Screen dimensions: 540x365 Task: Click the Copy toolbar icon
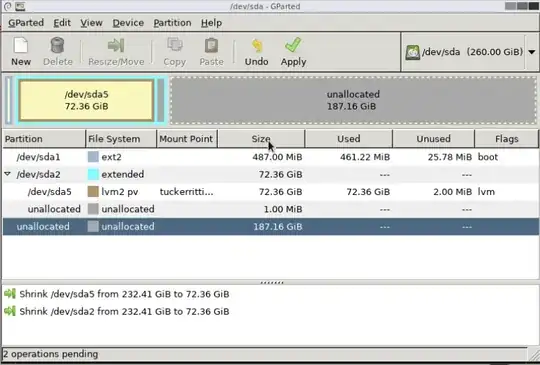(175, 45)
